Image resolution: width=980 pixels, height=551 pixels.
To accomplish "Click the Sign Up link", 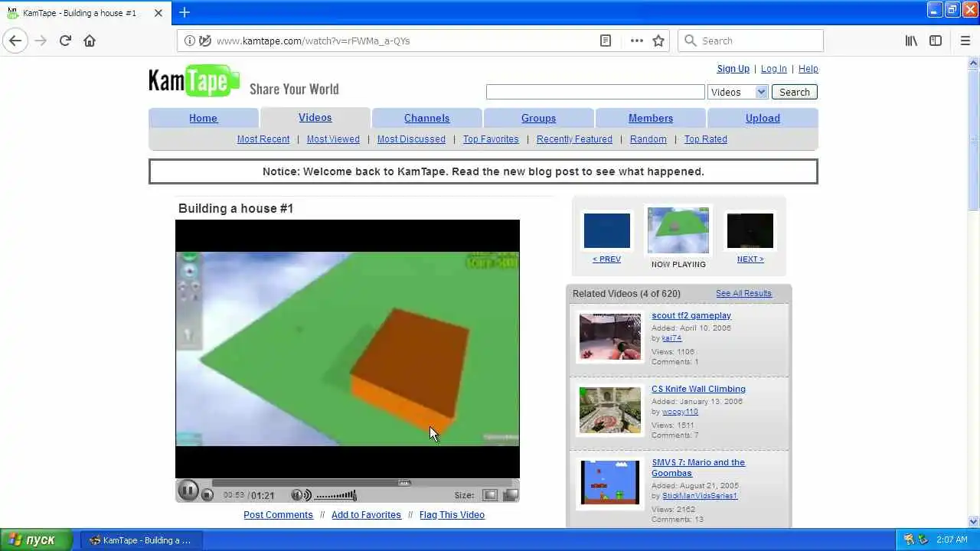I will pos(733,69).
